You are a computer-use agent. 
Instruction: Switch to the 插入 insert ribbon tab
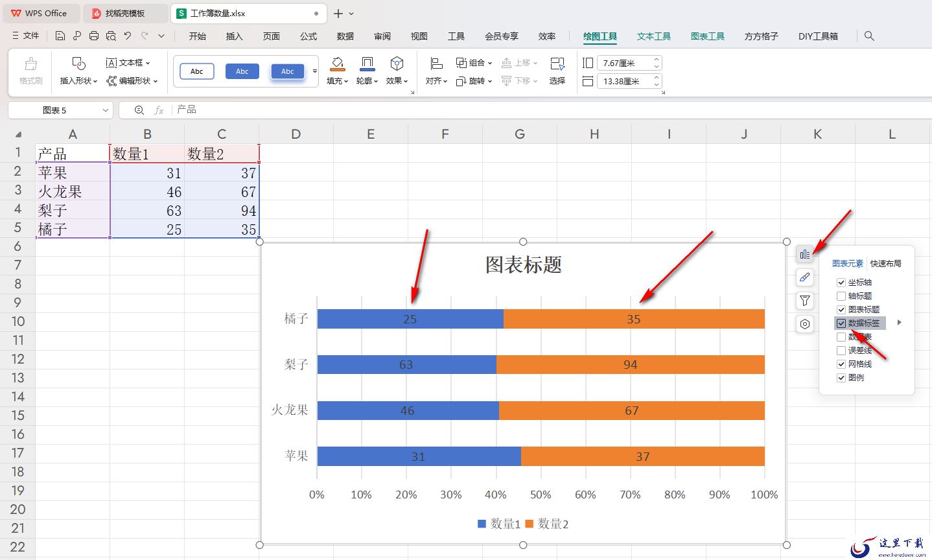tap(235, 36)
